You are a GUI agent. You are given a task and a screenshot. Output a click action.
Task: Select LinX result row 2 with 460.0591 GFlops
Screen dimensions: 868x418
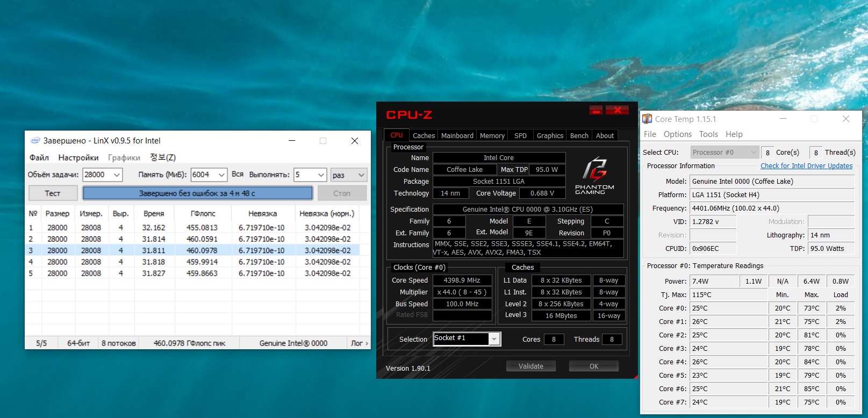click(x=192, y=239)
